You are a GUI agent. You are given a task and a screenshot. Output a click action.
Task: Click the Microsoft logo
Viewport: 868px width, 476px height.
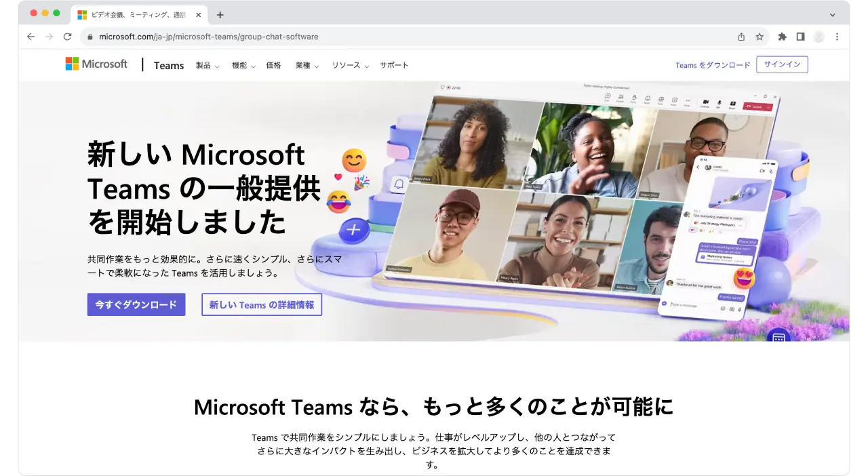(96, 64)
